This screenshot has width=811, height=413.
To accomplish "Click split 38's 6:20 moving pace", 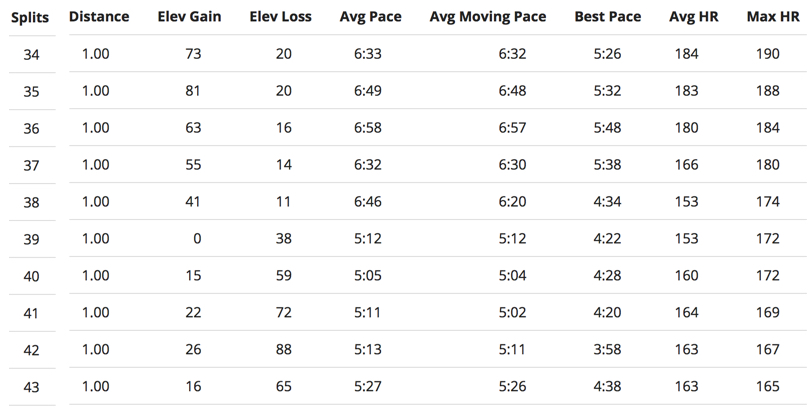I will 512,201.
